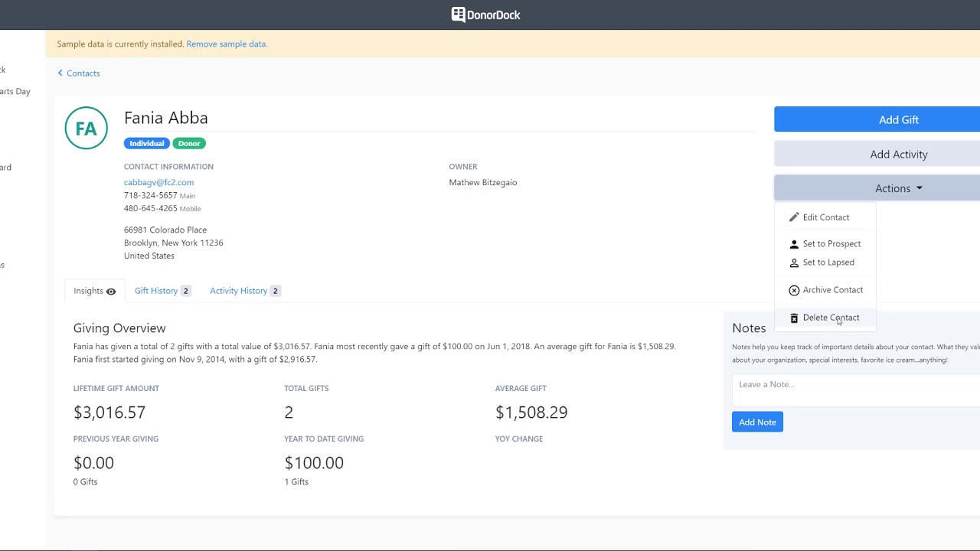Image resolution: width=980 pixels, height=551 pixels.
Task: Click the DonorDock logo in header
Action: click(x=486, y=15)
